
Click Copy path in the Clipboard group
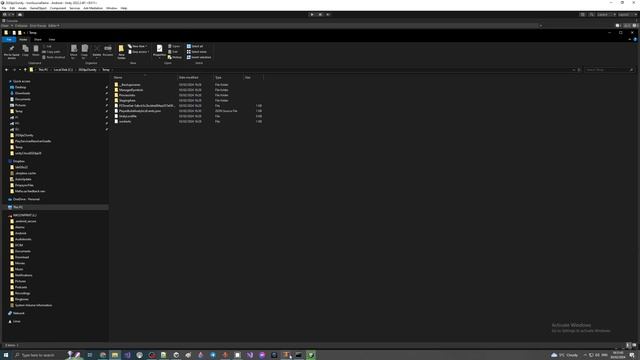51,52
